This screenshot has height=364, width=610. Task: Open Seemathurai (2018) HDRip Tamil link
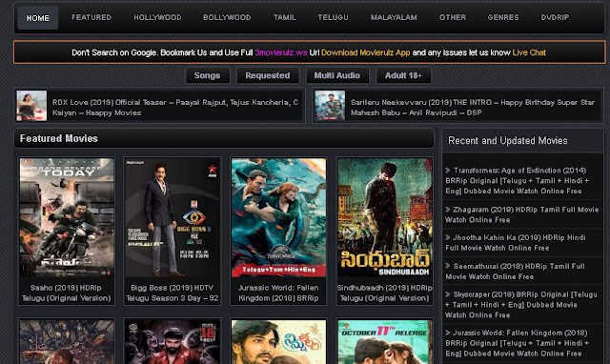[x=515, y=272]
